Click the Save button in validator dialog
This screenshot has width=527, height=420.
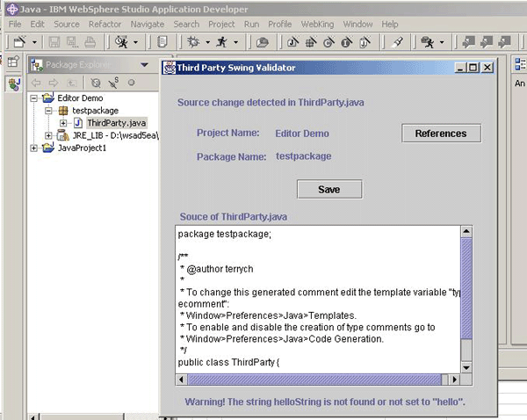(329, 189)
